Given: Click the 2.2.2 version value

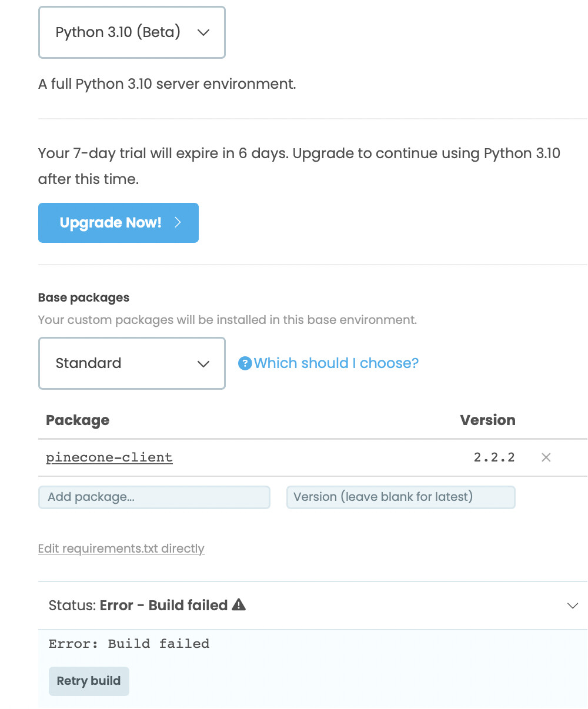Looking at the screenshot, I should [x=494, y=457].
